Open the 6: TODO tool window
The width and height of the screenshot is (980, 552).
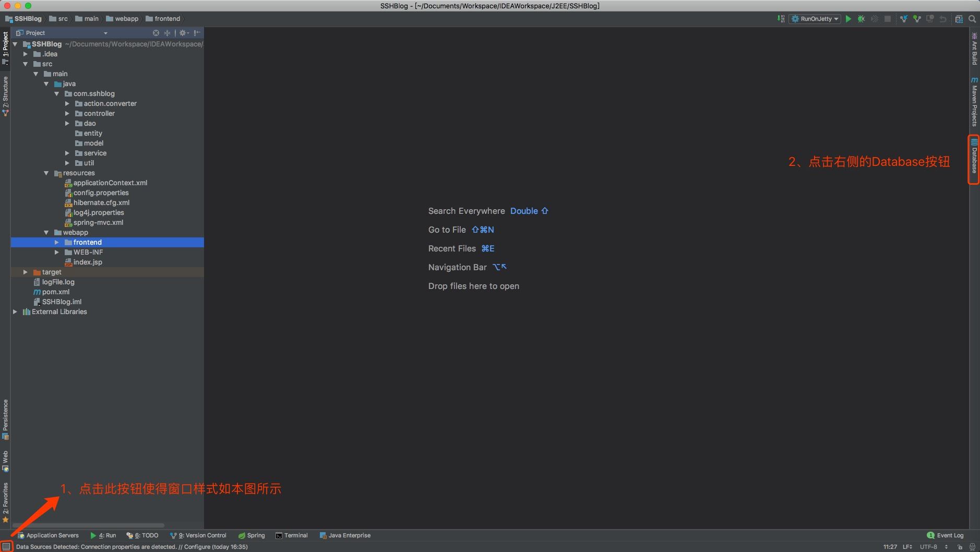(x=142, y=535)
